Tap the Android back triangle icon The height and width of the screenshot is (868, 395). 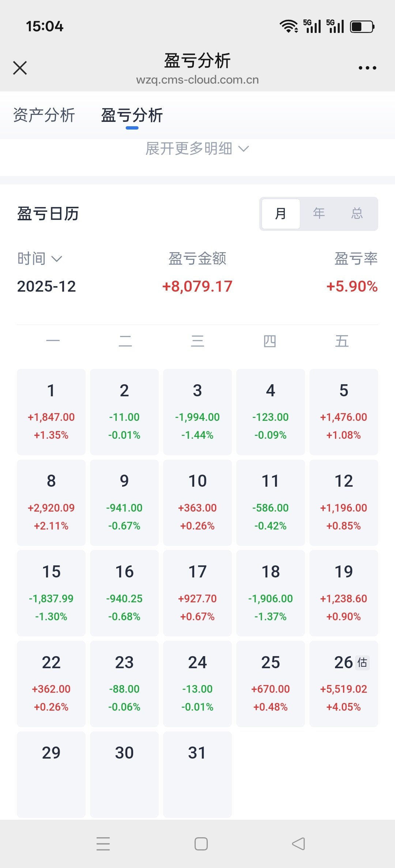point(298,844)
